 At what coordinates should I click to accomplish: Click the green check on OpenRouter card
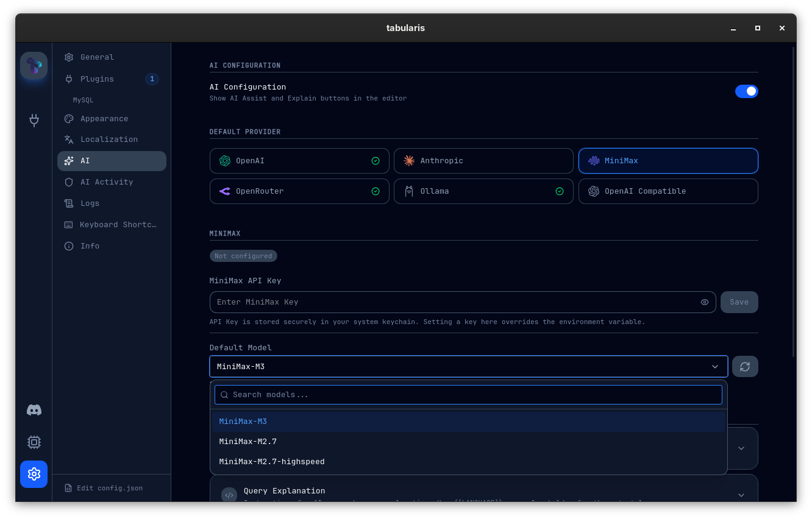(376, 191)
